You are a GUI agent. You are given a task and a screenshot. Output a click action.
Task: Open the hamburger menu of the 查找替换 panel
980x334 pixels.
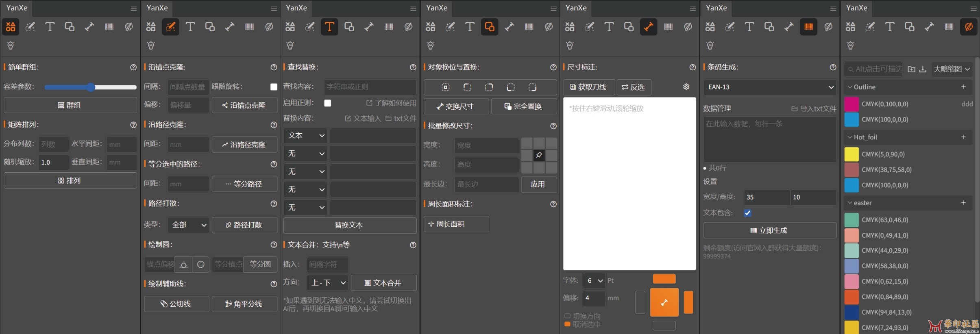click(x=413, y=9)
